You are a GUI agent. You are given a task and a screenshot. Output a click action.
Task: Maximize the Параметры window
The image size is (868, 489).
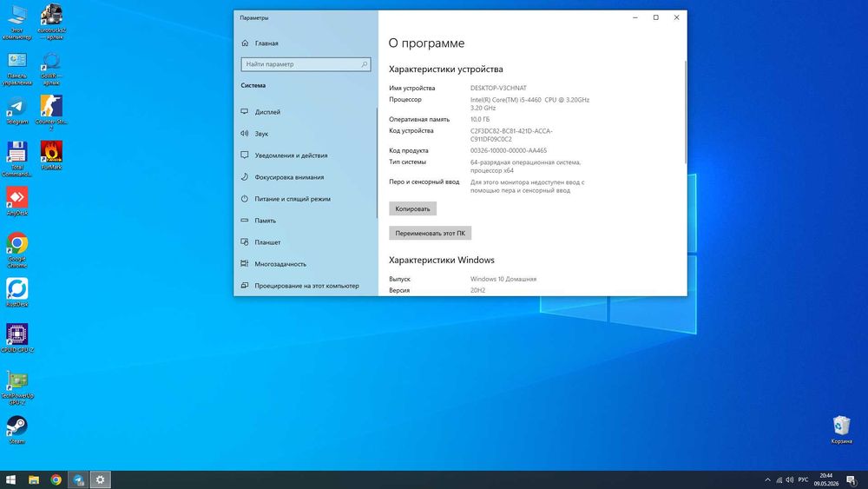pos(656,17)
